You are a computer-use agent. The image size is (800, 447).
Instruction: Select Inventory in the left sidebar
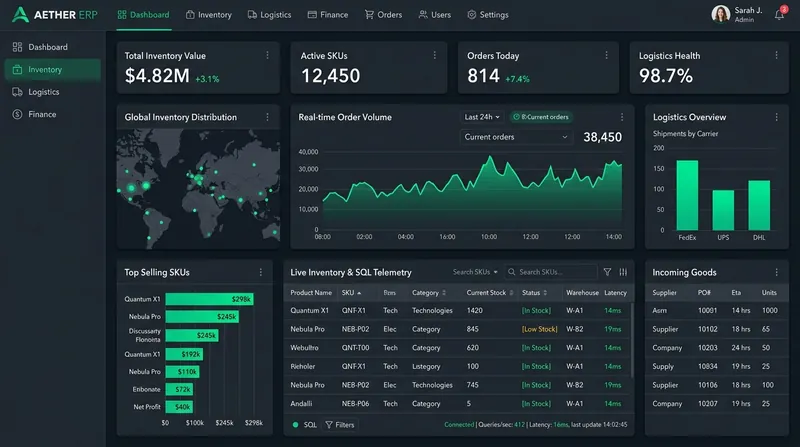pos(53,69)
